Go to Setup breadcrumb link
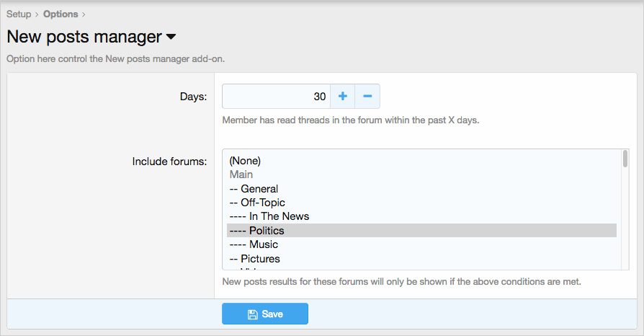This screenshot has width=644, height=336. tap(19, 14)
